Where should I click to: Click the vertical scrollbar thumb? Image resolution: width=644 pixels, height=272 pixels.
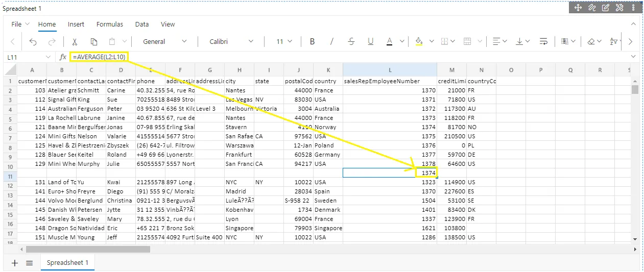(x=635, y=90)
